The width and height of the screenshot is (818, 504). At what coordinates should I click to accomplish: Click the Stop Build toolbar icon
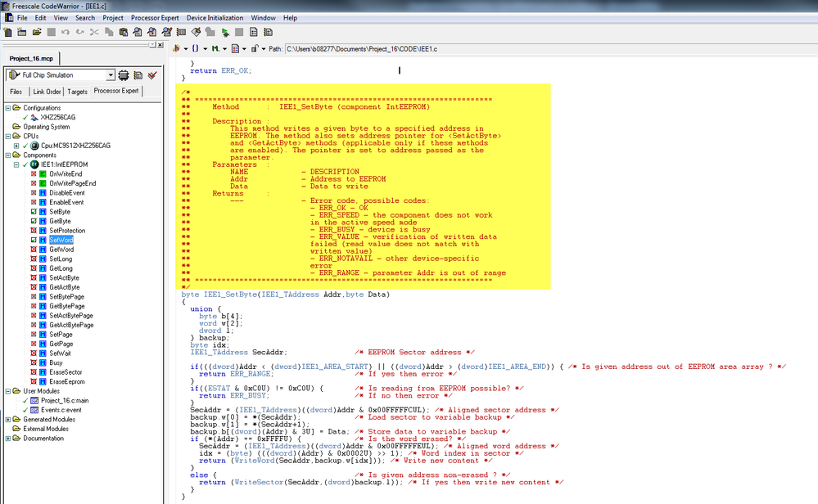pos(210,32)
